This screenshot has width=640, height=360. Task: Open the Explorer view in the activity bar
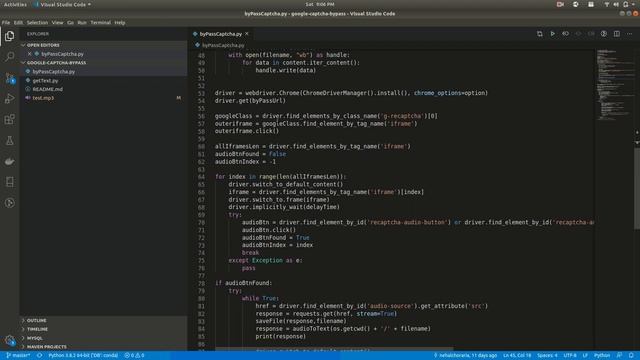point(9,36)
